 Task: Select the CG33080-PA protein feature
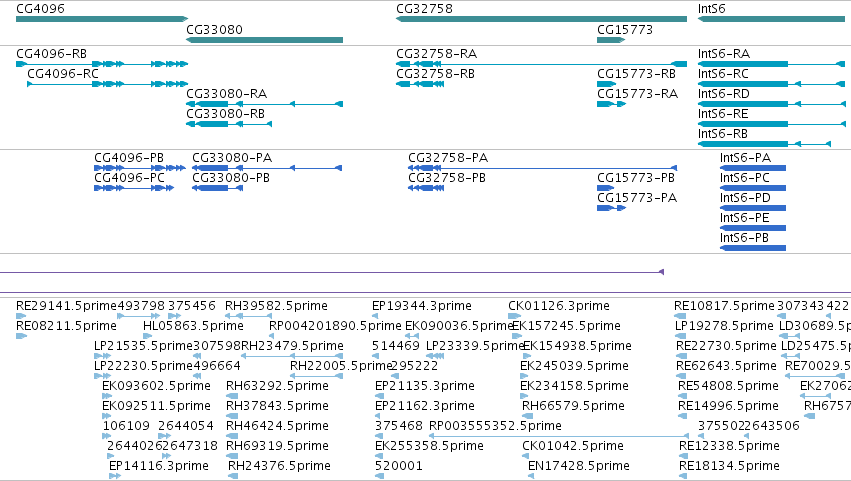coord(267,168)
